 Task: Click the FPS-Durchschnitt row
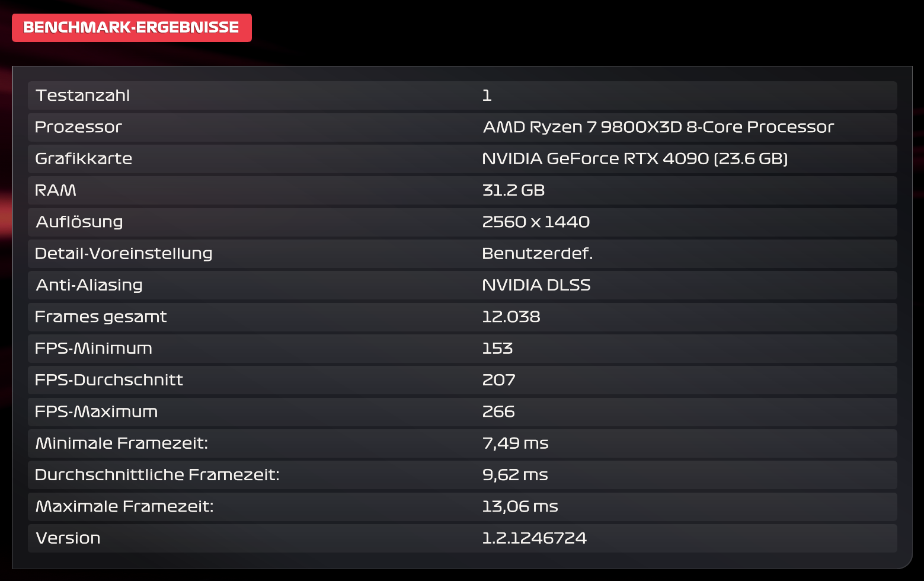click(109, 380)
